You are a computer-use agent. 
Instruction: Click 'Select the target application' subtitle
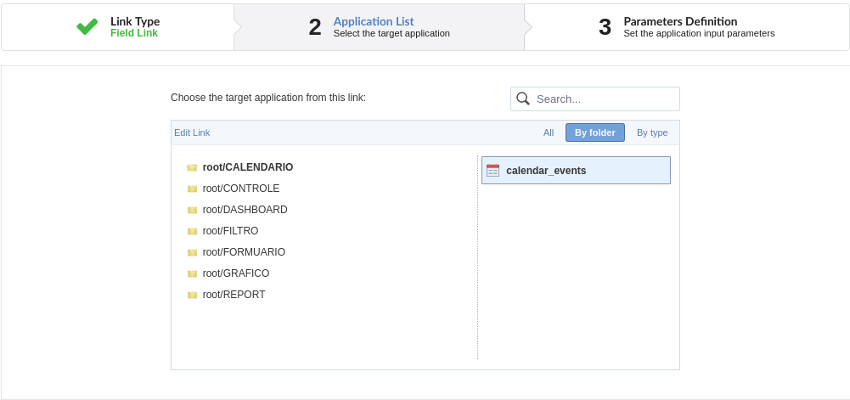click(391, 34)
